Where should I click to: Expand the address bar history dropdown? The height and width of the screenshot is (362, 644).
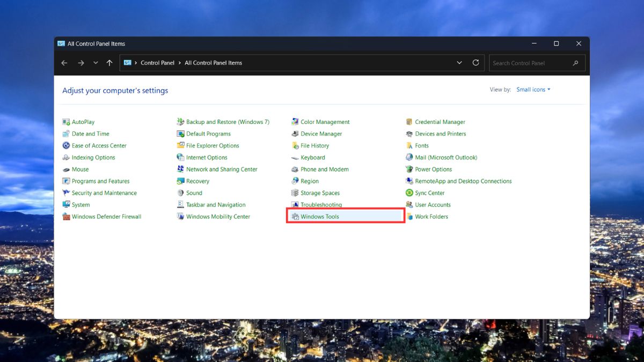pyautogui.click(x=459, y=63)
